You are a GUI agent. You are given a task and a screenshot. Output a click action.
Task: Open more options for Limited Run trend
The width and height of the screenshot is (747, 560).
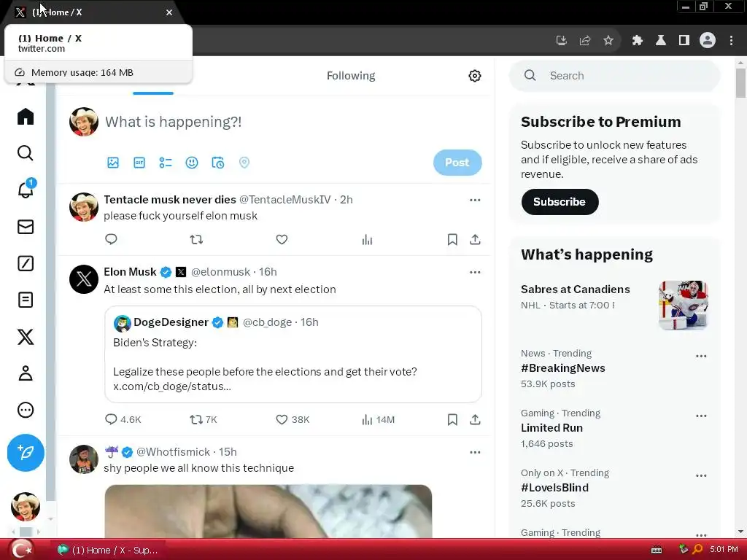coord(701,416)
